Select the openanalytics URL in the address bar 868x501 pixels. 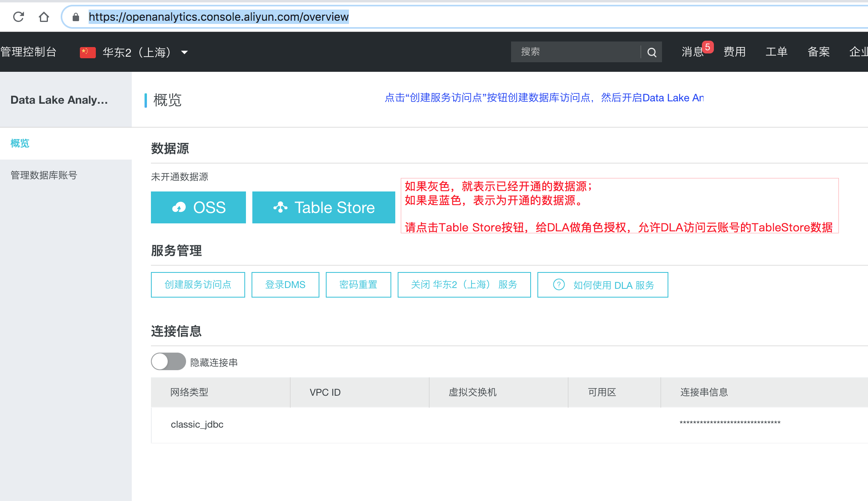218,17
